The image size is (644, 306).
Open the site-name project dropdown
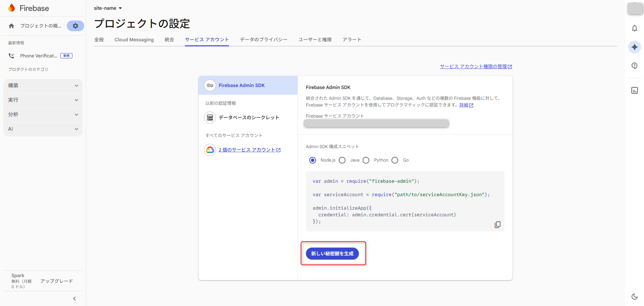coord(107,8)
